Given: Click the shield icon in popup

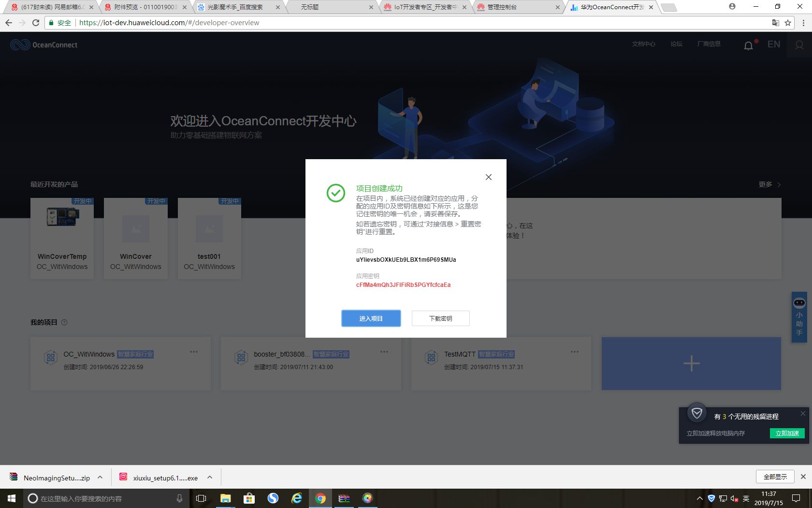Looking at the screenshot, I should (697, 413).
